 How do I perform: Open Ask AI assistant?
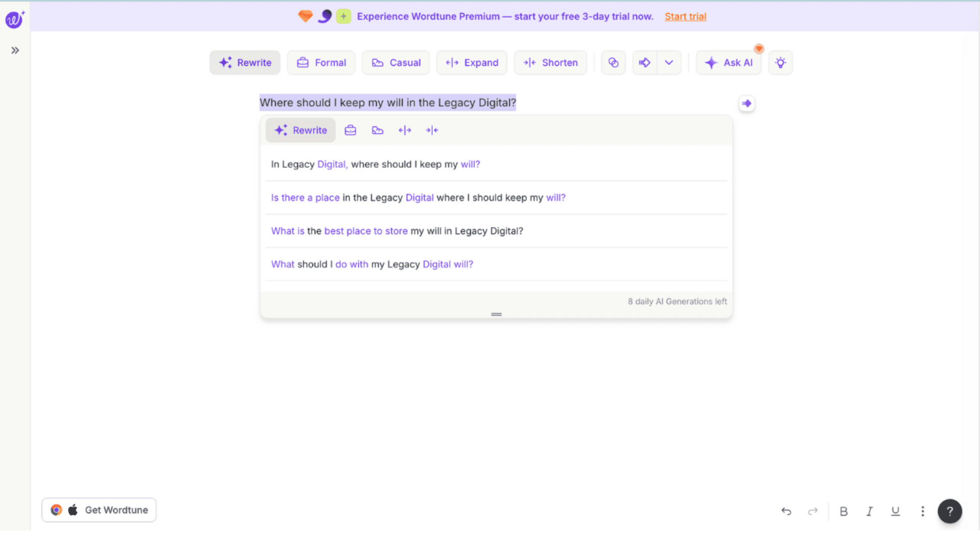pos(728,63)
